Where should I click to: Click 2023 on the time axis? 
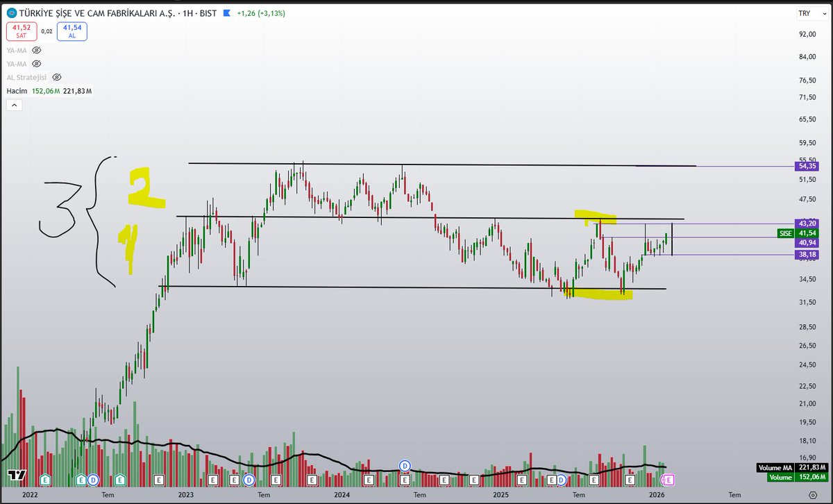(x=185, y=496)
